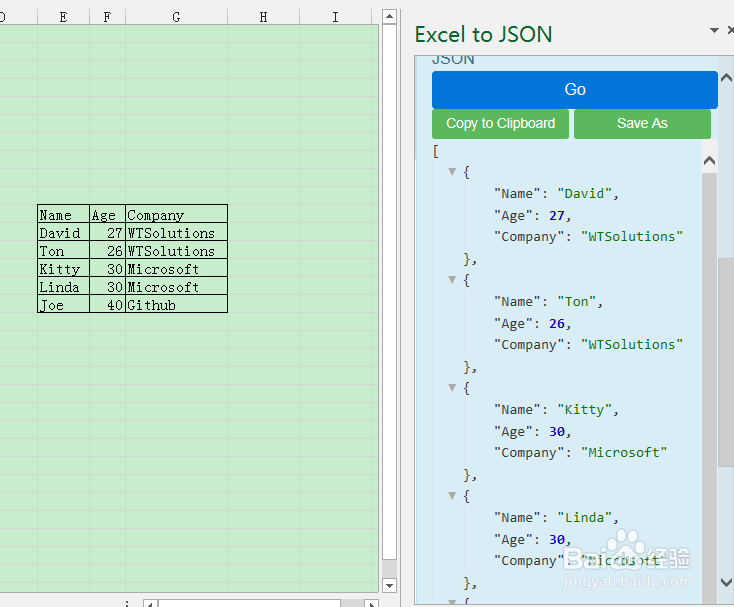The image size is (734, 607).
Task: Click the "Ton" value in JSON output
Action: (x=576, y=301)
